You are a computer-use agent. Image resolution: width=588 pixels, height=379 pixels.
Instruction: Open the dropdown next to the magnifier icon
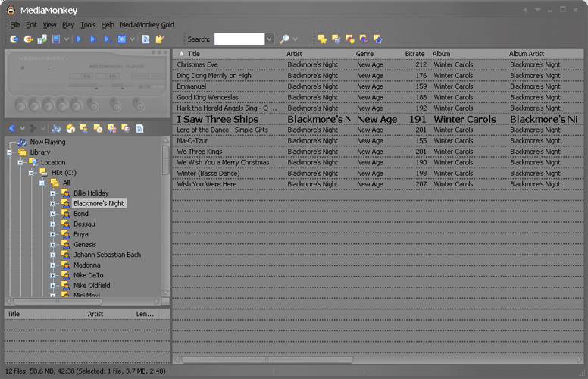(295, 39)
